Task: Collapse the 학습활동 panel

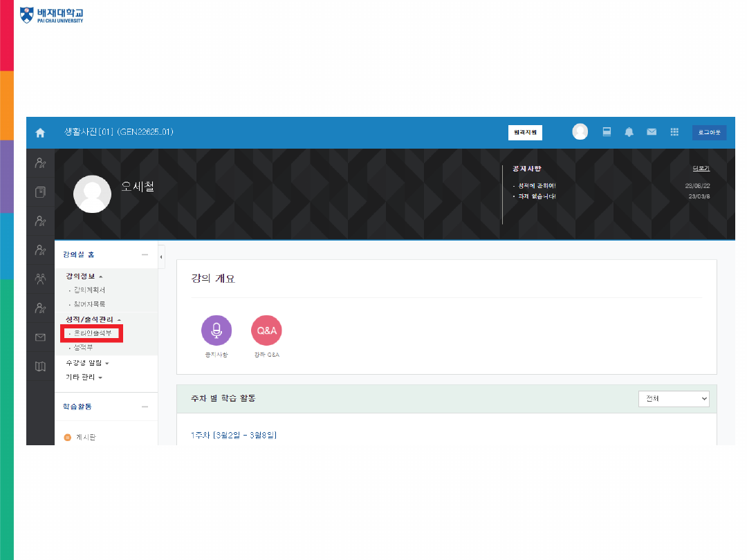Action: tap(145, 407)
